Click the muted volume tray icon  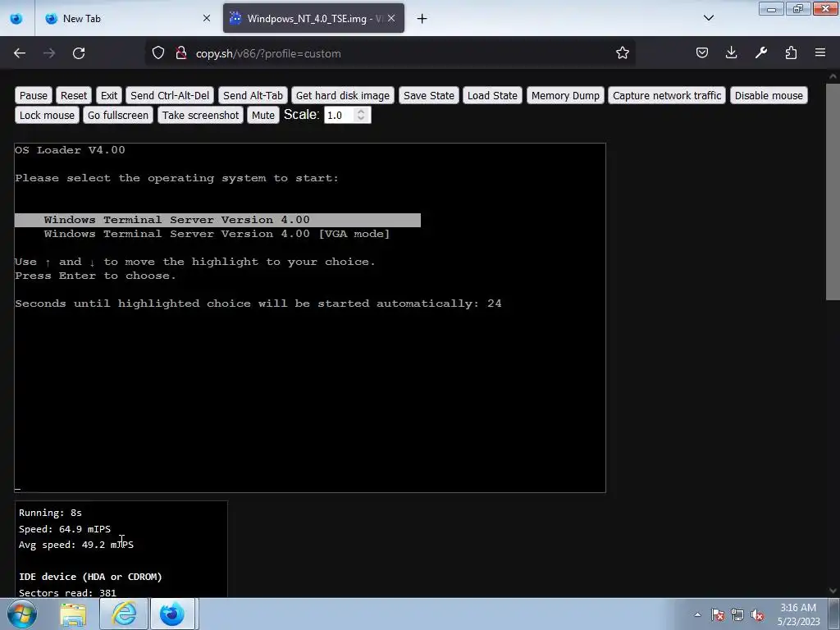(757, 614)
